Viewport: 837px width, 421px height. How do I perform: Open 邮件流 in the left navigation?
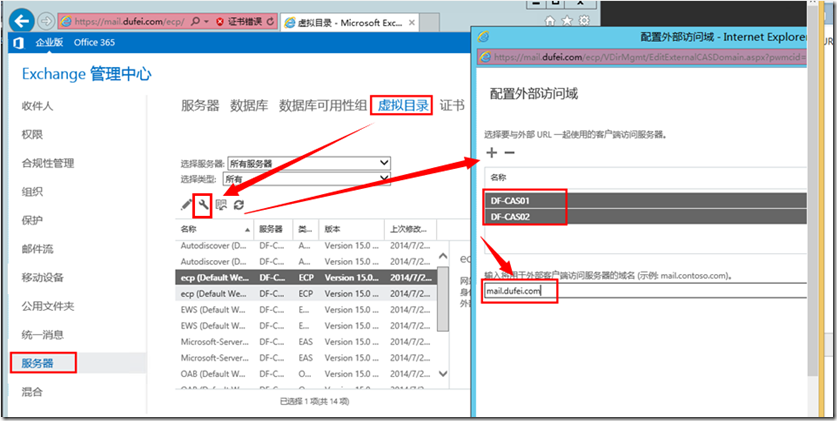(x=37, y=249)
